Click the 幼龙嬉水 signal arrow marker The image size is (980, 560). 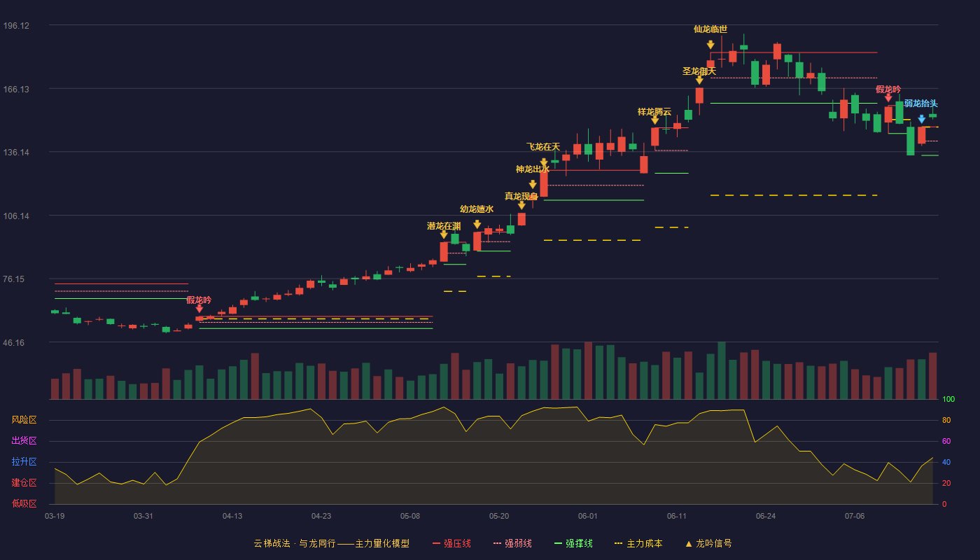click(477, 225)
